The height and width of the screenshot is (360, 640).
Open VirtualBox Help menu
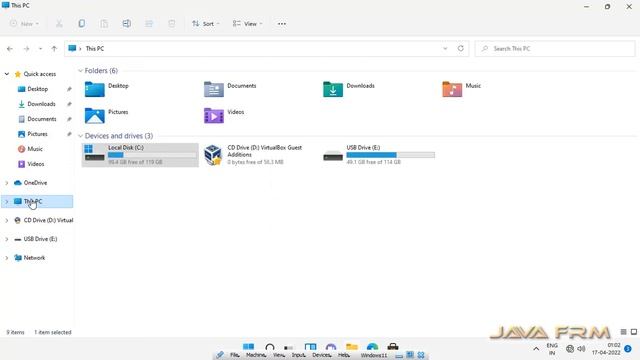tap(344, 355)
